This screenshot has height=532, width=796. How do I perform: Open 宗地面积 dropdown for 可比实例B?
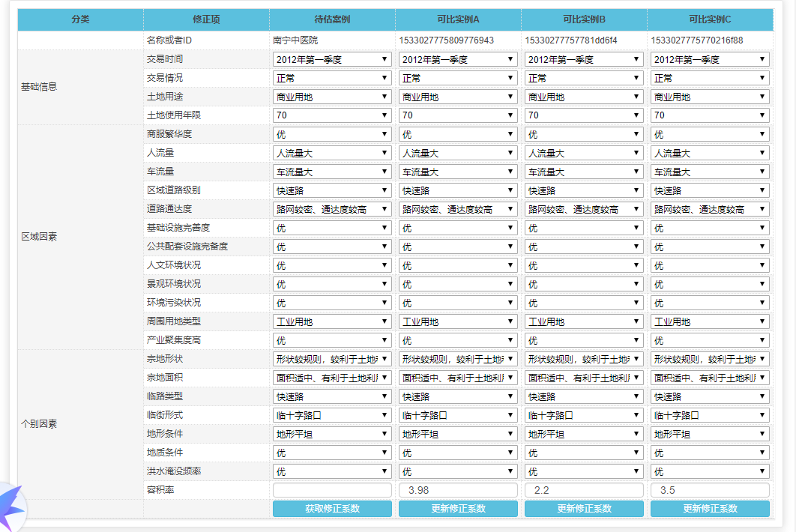[x=584, y=378]
